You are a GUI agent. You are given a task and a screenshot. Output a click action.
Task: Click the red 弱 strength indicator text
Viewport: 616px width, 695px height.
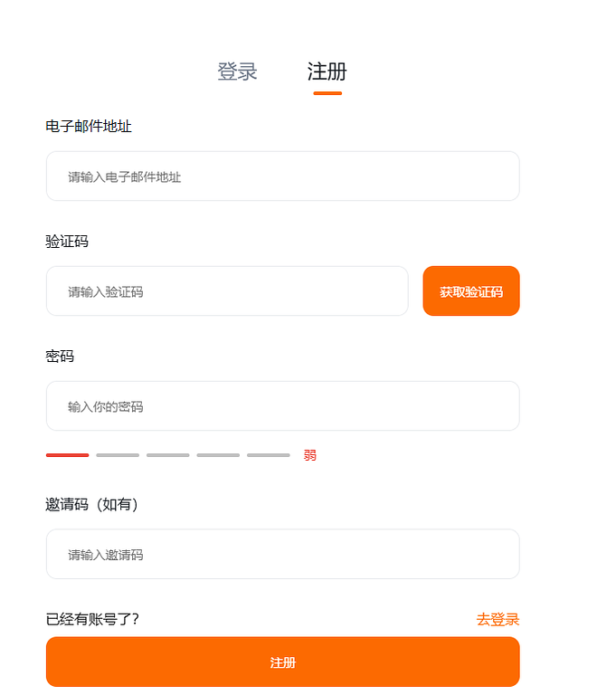pyautogui.click(x=310, y=455)
